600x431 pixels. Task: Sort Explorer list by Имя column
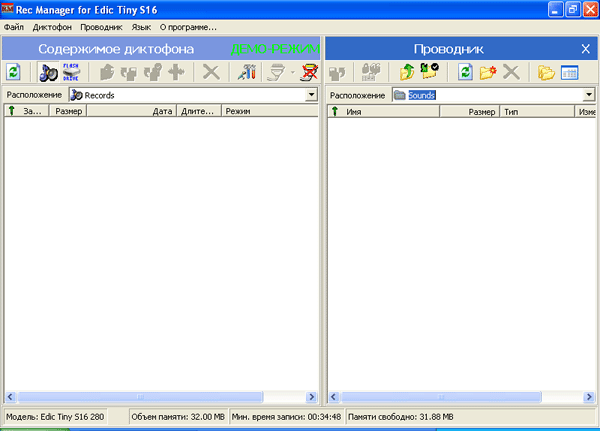[383, 112]
